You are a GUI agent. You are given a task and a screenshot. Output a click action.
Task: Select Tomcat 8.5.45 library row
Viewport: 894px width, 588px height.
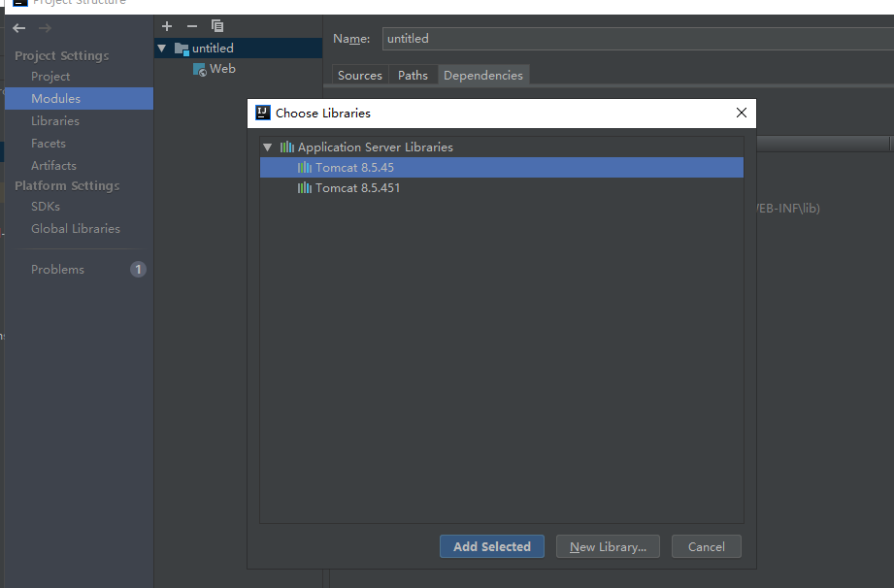coord(502,168)
